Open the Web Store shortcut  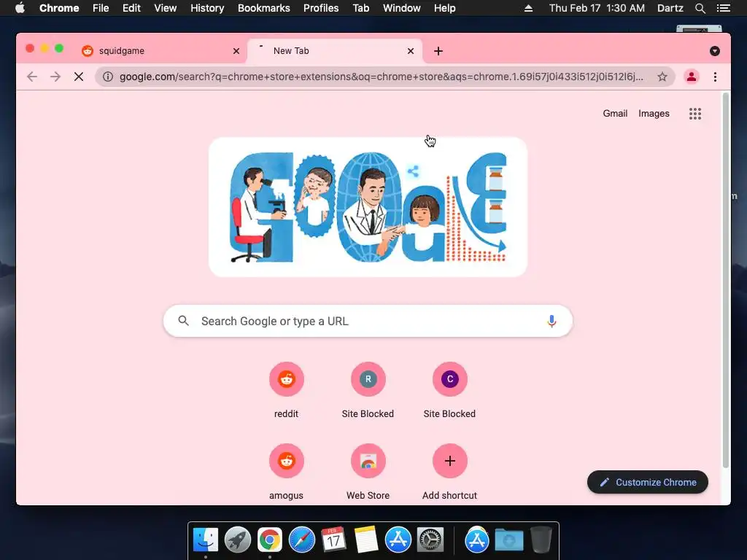[368, 472]
